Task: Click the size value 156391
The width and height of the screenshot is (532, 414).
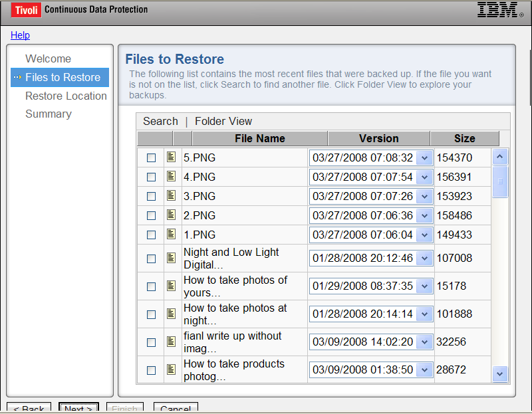Action: point(454,177)
